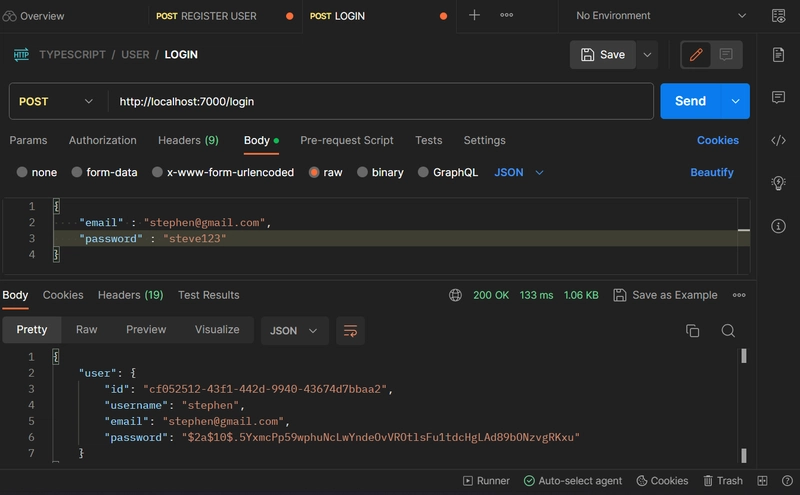Image resolution: width=800 pixels, height=495 pixels.
Task: Save the request with Save button
Action: pyautogui.click(x=603, y=55)
